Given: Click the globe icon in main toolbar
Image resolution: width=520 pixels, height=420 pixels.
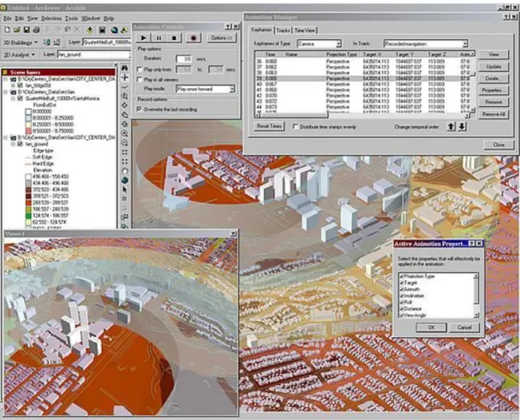Looking at the screenshot, I should 114,30.
